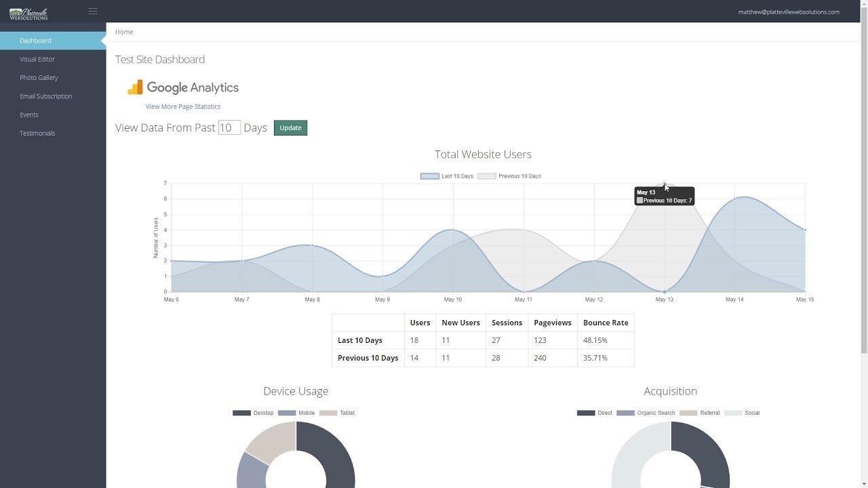Click the days number input field
868x488 pixels.
point(229,127)
